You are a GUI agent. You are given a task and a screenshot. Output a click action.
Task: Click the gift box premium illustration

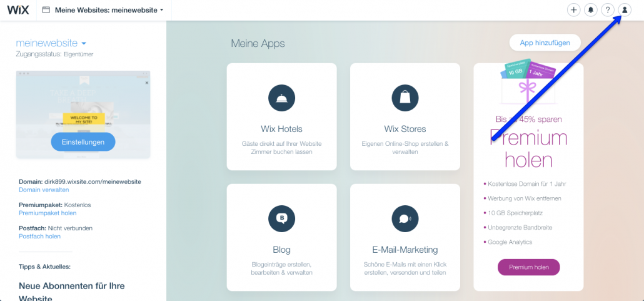pyautogui.click(x=528, y=81)
